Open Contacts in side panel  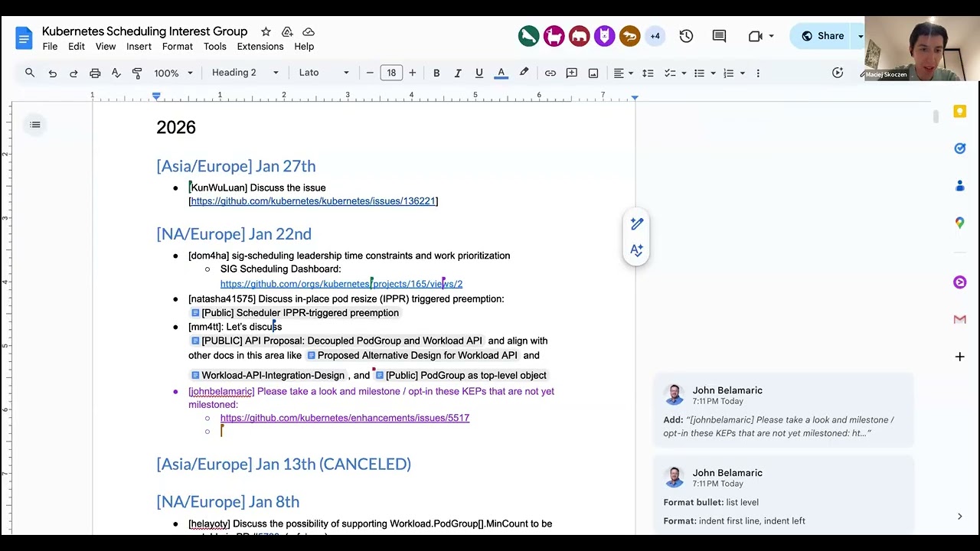click(959, 185)
